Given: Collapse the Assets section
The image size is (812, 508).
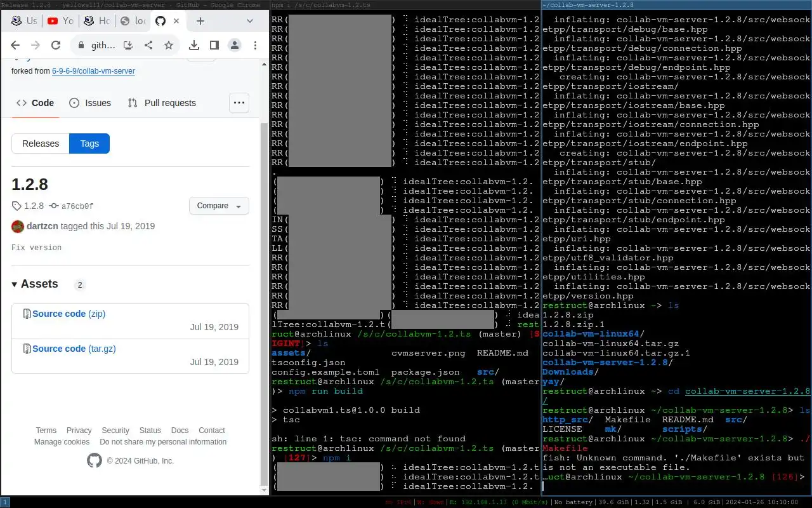Looking at the screenshot, I should [x=35, y=284].
